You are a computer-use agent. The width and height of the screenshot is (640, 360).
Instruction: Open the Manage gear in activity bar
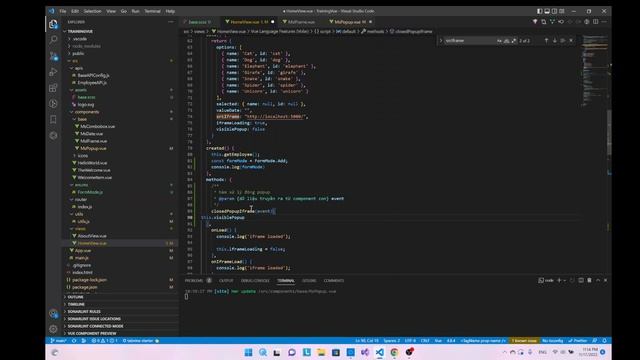(53, 329)
